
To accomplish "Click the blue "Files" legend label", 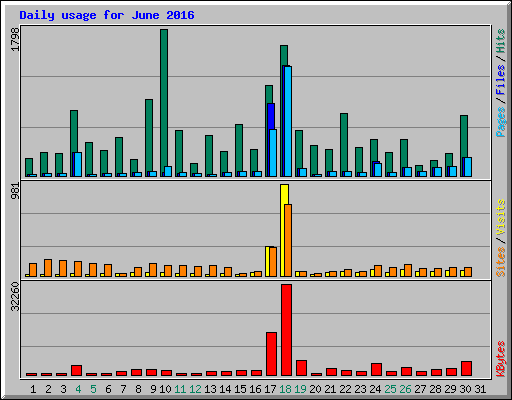I will [501, 80].
